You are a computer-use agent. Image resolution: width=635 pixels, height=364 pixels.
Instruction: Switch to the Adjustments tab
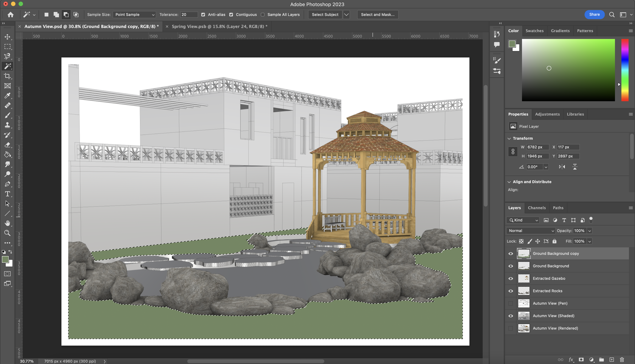(x=547, y=114)
